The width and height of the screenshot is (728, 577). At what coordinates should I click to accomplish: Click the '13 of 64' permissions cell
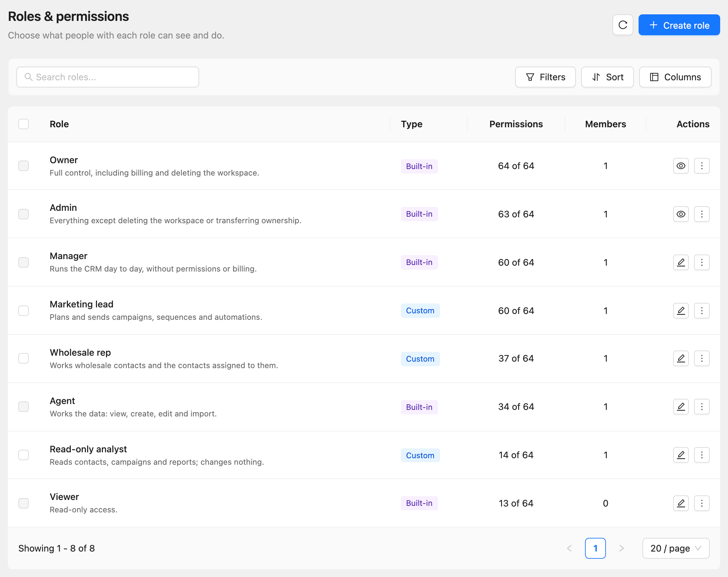point(516,503)
